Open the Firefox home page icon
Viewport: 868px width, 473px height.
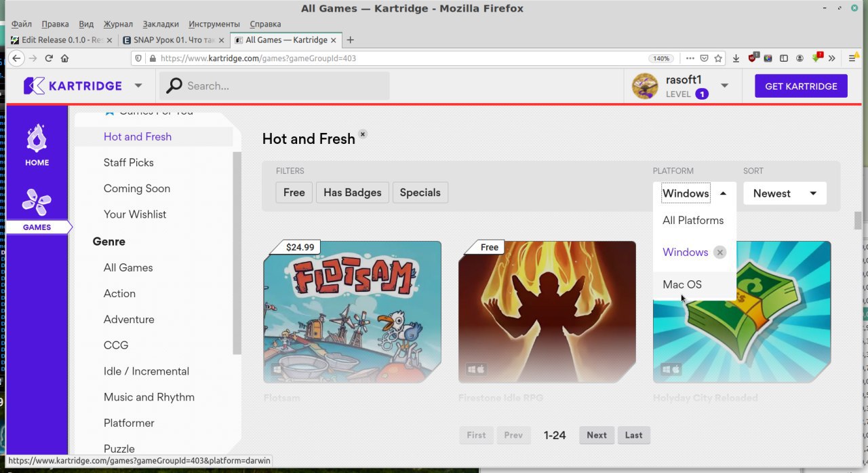pos(65,58)
